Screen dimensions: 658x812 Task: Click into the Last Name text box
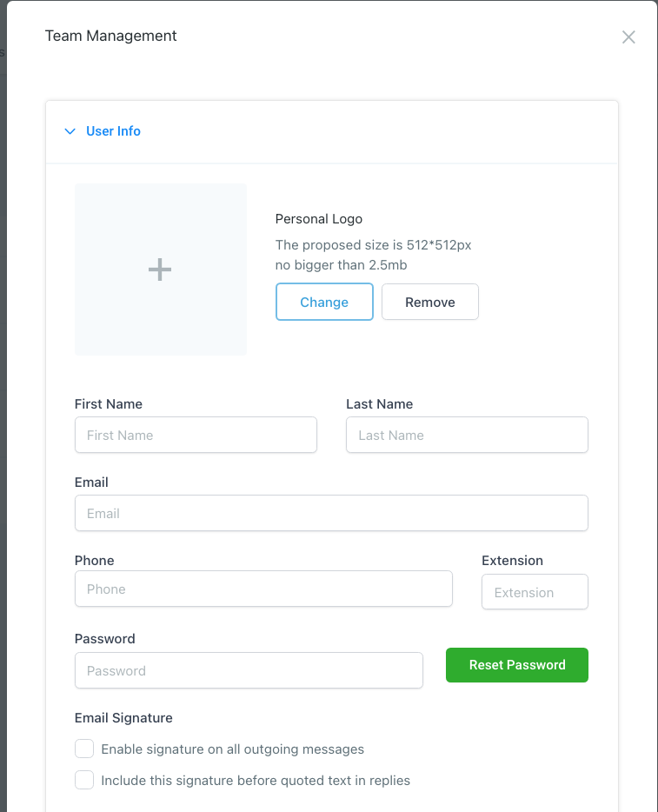tap(467, 435)
